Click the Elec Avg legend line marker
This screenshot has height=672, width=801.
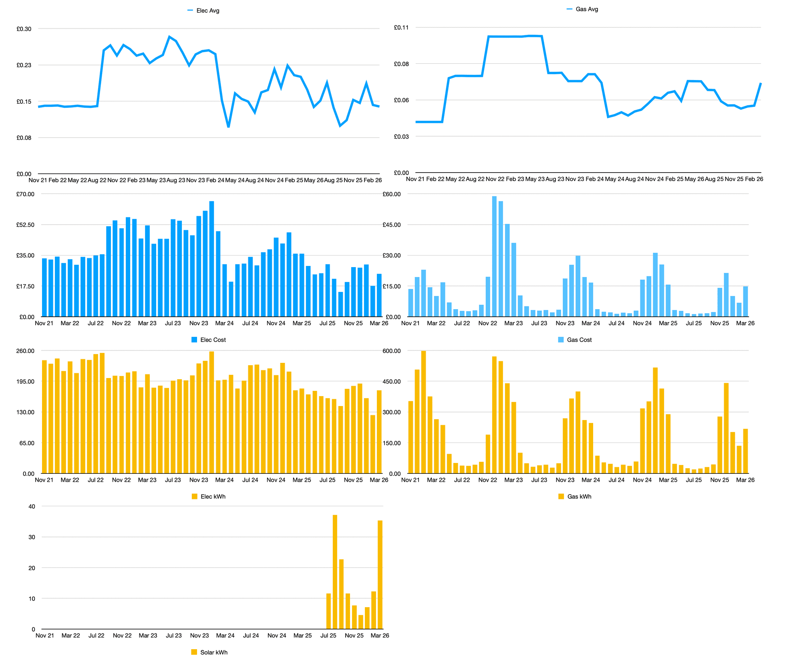click(x=191, y=11)
